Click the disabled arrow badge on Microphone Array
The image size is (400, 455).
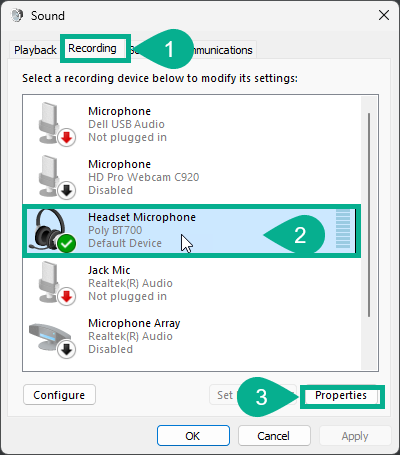67,349
